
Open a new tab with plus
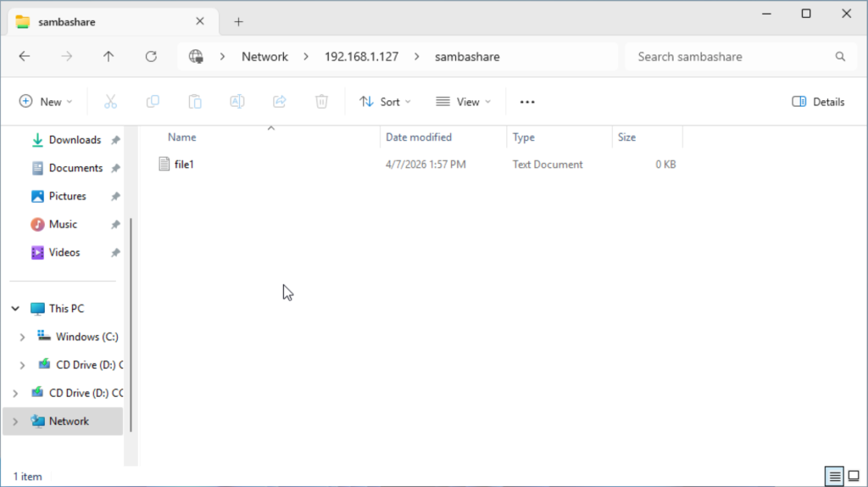[x=238, y=22]
